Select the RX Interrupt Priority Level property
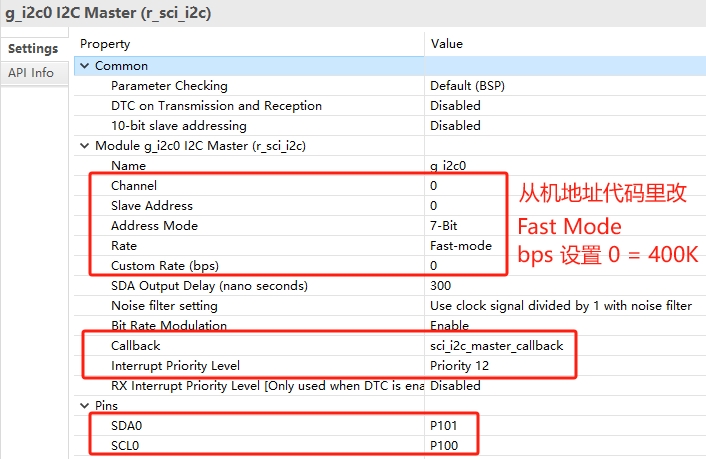The height and width of the screenshot is (459, 706). [267, 386]
